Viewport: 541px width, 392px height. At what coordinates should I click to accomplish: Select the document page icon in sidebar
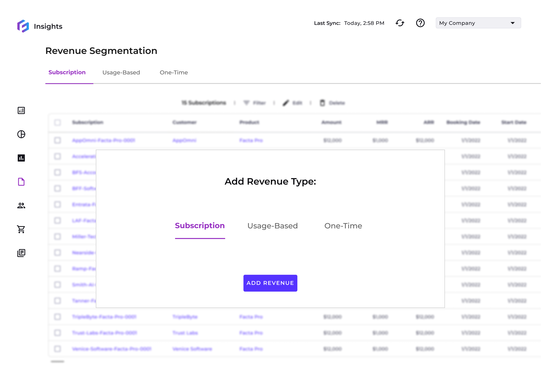click(21, 182)
